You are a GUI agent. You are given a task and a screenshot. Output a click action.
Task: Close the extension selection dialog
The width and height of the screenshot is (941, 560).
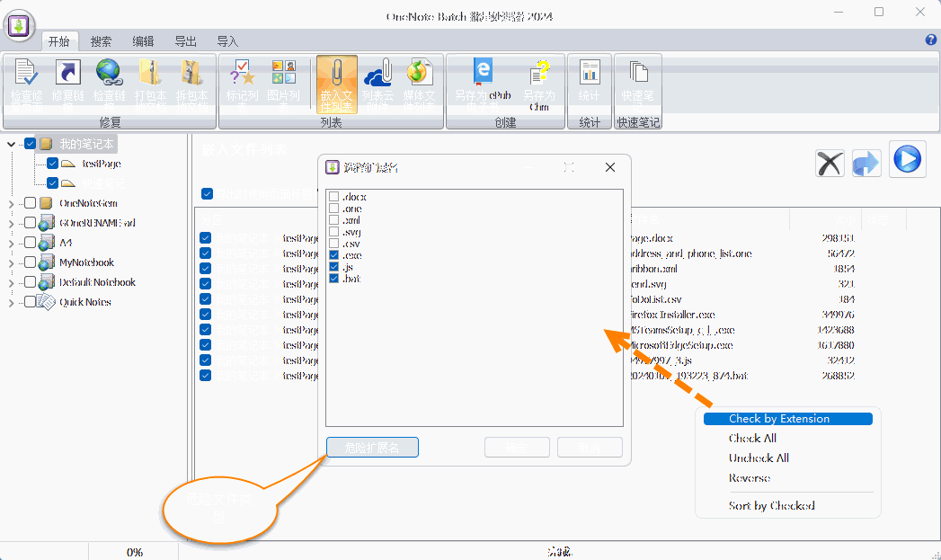point(610,167)
